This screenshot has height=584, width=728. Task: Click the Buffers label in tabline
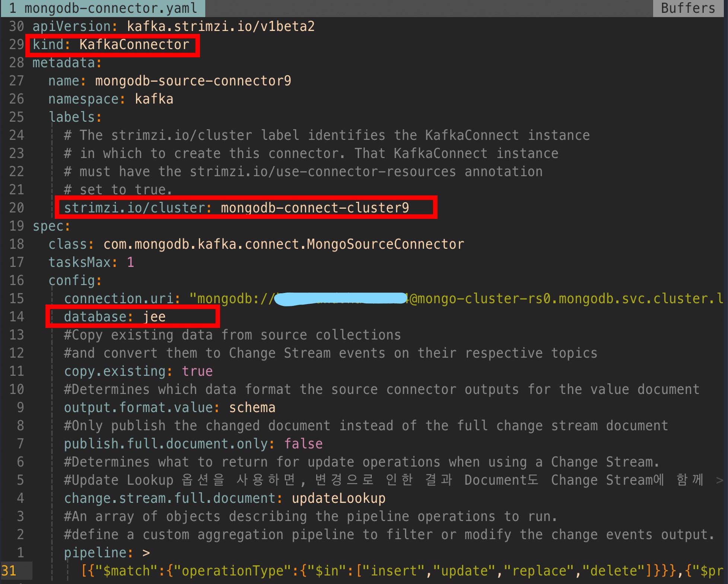click(x=687, y=8)
